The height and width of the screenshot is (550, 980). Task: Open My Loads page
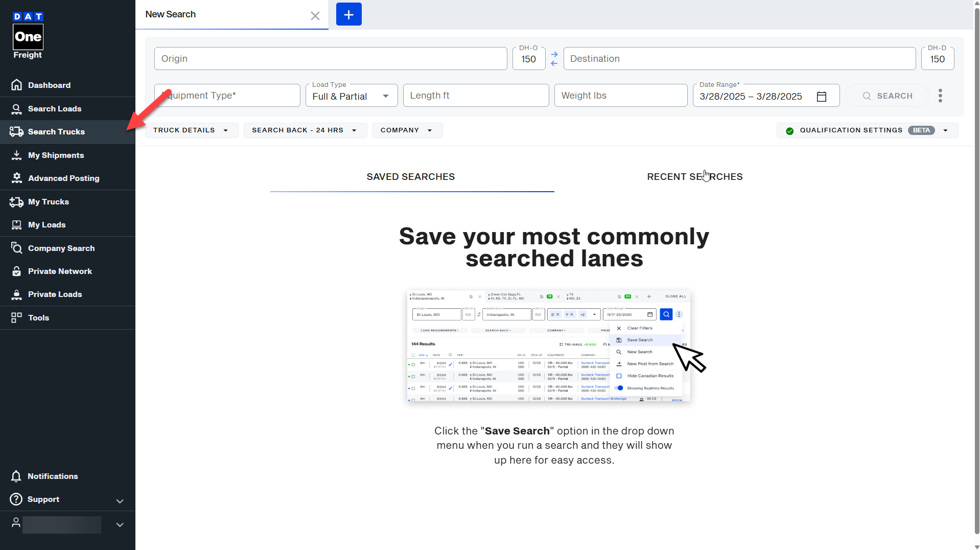coord(67,225)
